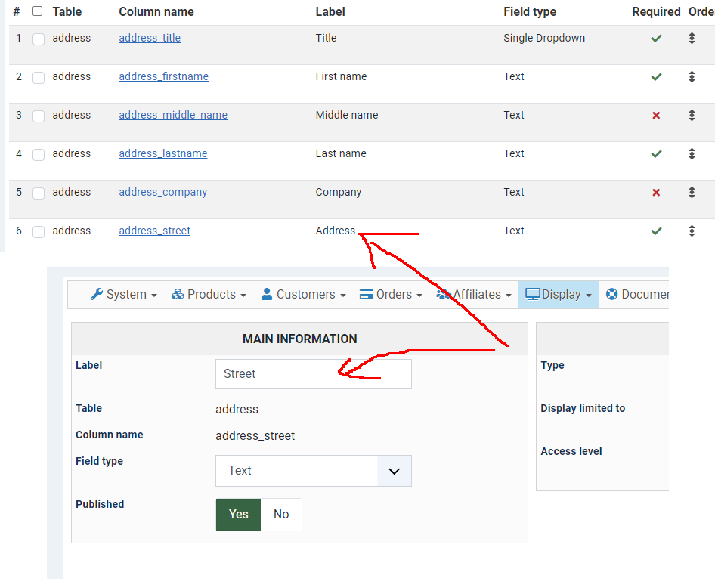Toggle required checkmark for address_street
Image resolution: width=715 pixels, height=588 pixels.
click(656, 231)
